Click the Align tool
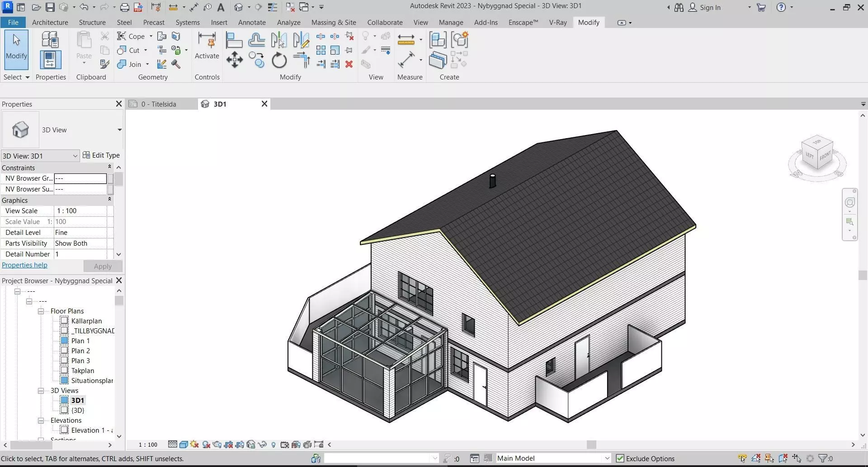The image size is (868, 467). pyautogui.click(x=234, y=40)
